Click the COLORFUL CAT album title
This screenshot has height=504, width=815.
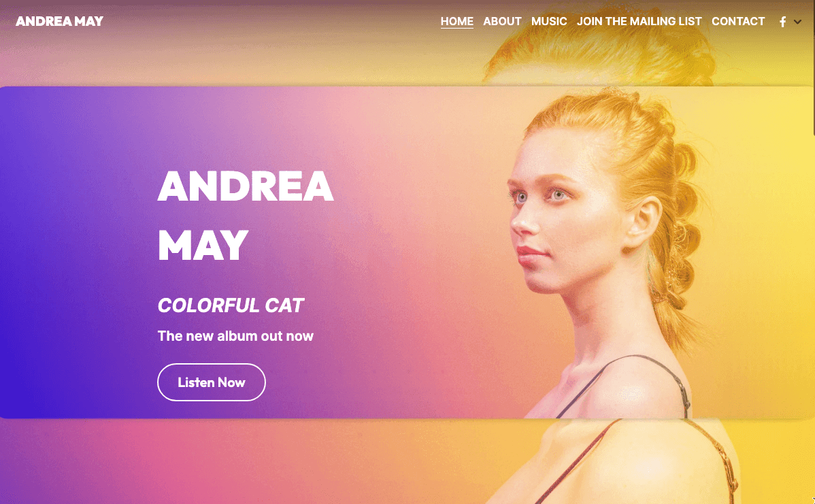coord(231,305)
